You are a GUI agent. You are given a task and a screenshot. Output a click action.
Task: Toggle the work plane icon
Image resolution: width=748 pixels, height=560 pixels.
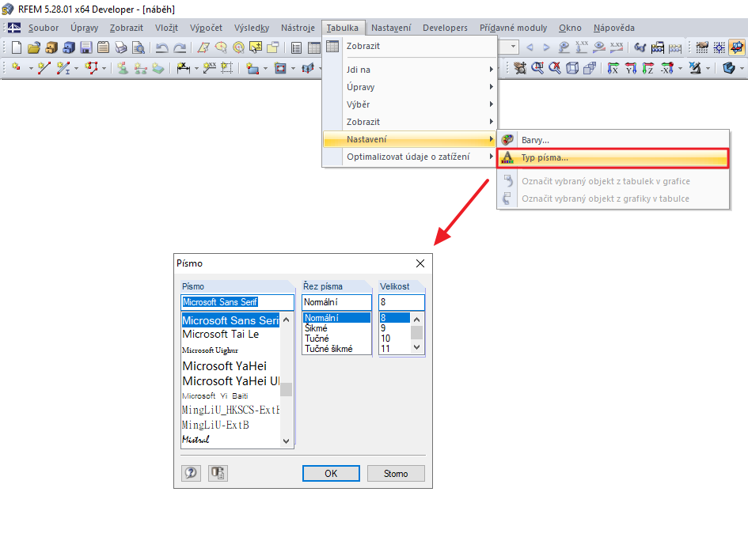pyautogui.click(x=737, y=47)
